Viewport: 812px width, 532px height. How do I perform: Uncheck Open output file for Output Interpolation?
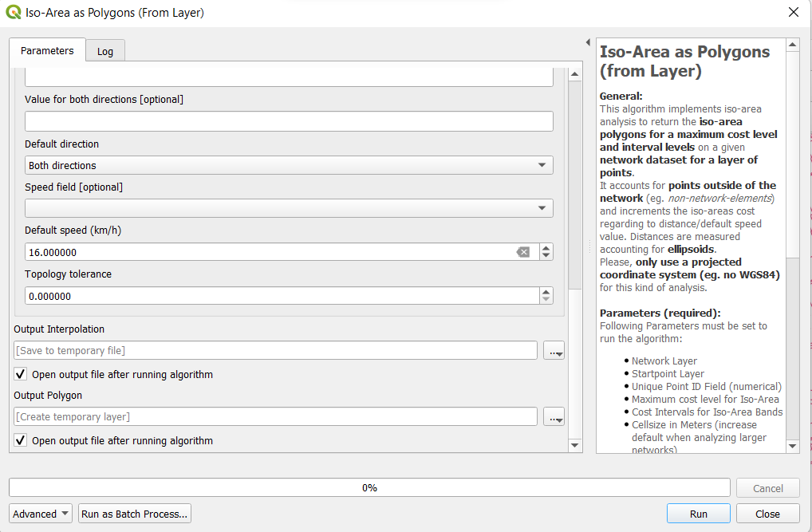[x=21, y=374]
